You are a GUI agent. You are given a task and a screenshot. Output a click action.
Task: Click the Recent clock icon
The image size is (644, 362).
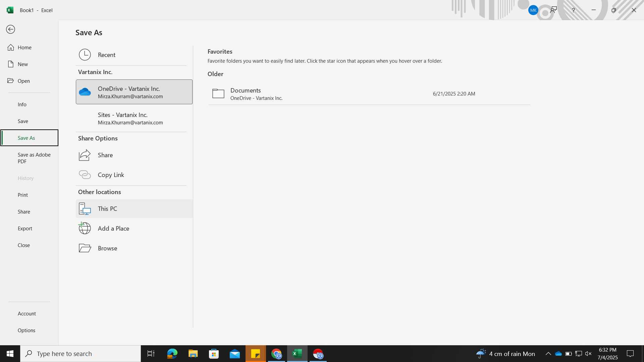click(x=85, y=55)
